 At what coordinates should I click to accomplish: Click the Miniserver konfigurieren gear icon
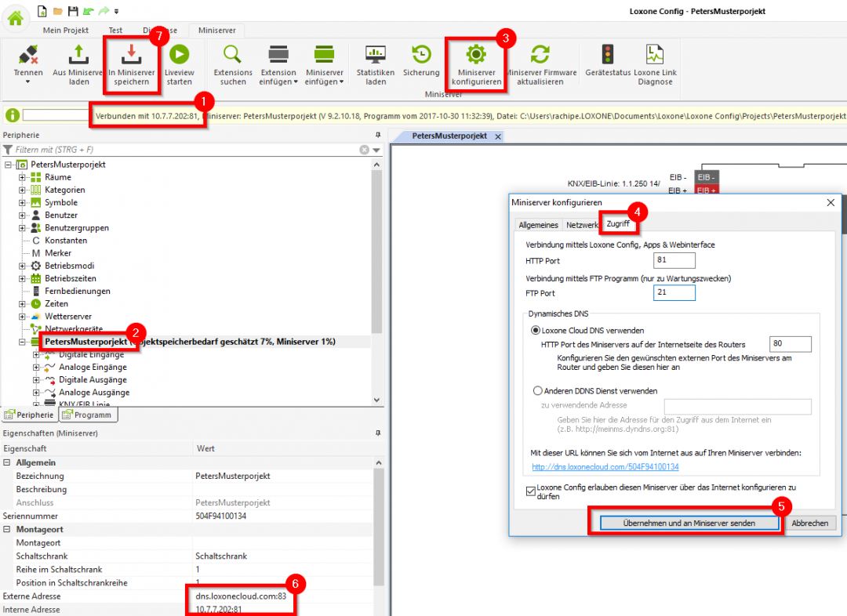coord(475,54)
